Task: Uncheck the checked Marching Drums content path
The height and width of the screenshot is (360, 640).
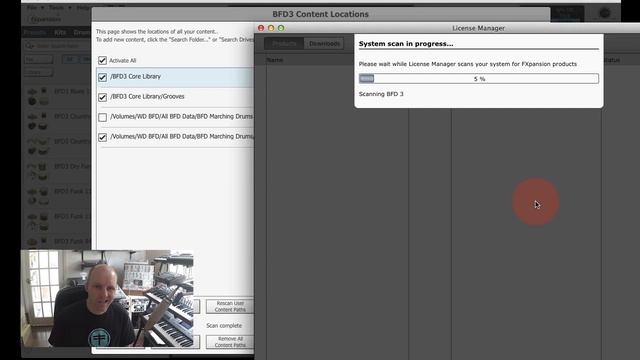Action: [x=102, y=137]
